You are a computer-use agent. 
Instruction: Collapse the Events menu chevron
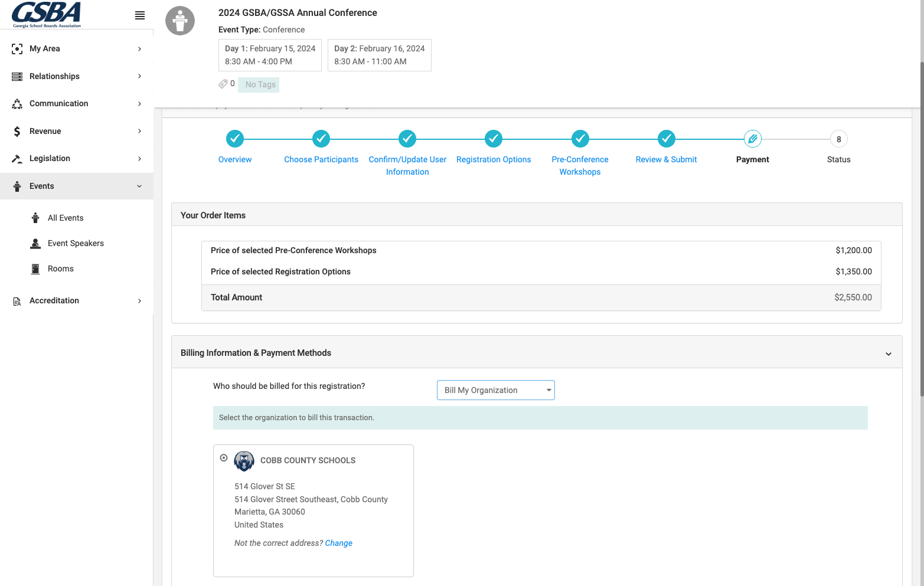point(139,186)
